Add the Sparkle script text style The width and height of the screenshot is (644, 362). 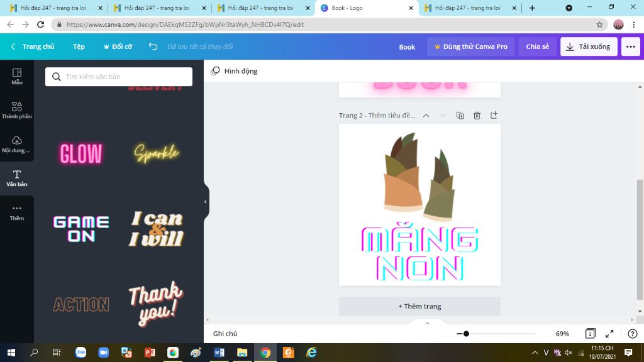(x=157, y=154)
